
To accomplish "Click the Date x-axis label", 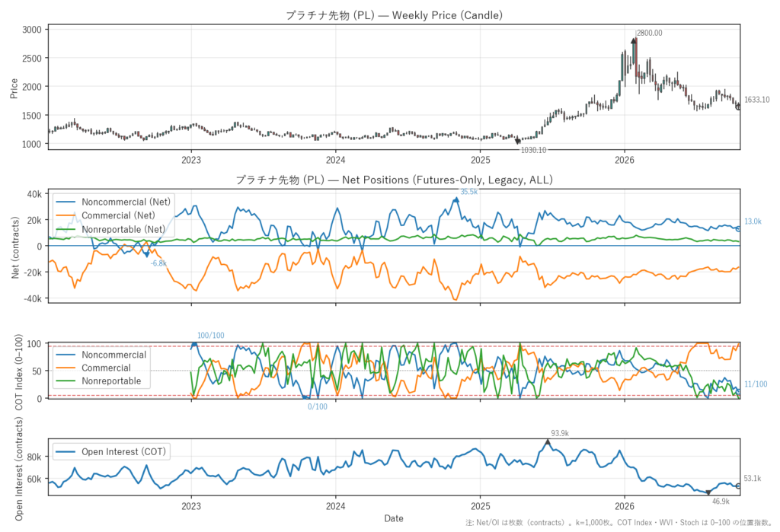I will [394, 518].
